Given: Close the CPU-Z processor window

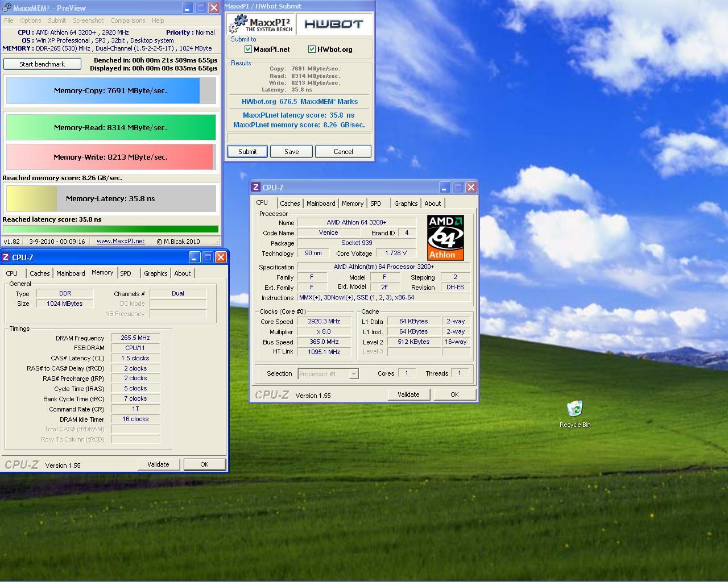Looking at the screenshot, I should (471, 187).
